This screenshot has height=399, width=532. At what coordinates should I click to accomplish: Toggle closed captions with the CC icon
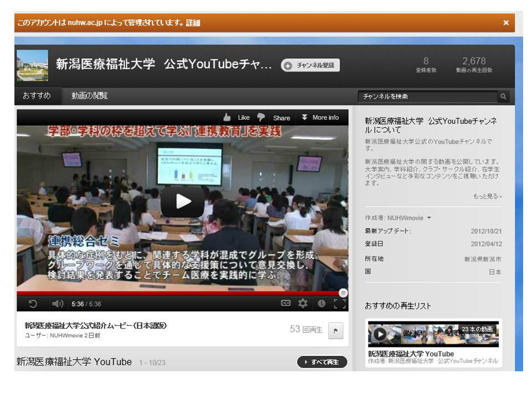(285, 304)
